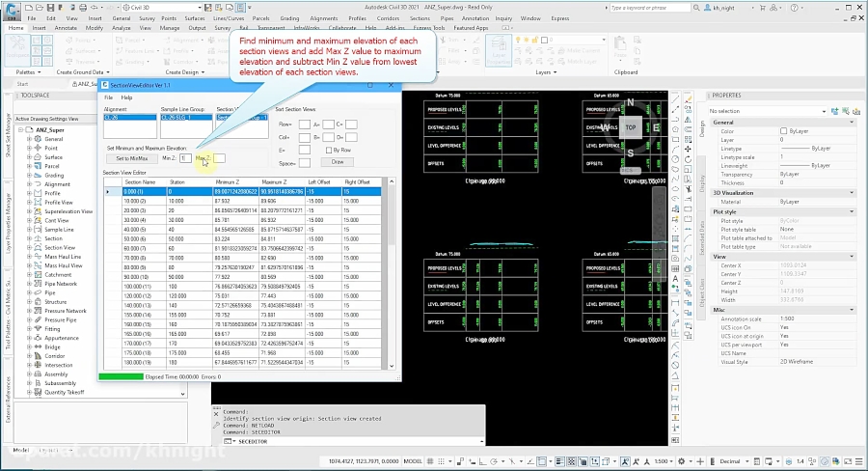This screenshot has width=868, height=471.
Task: Toggle lineweight display icon in status bar
Action: (x=559, y=461)
